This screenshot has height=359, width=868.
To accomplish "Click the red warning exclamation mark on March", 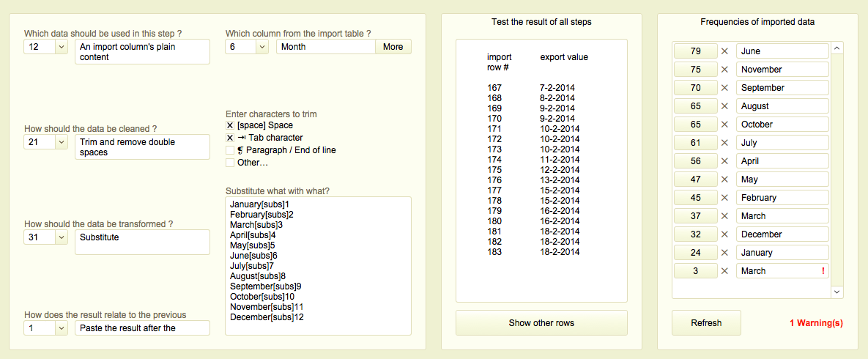I will [x=823, y=271].
